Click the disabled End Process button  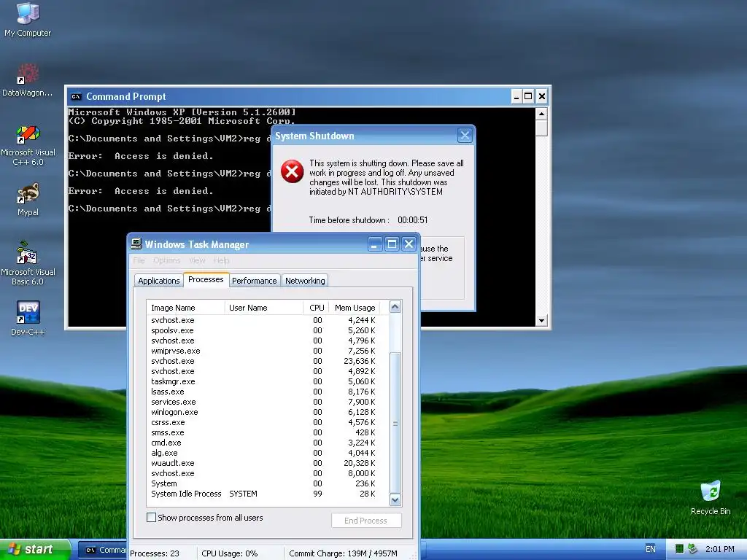366,521
